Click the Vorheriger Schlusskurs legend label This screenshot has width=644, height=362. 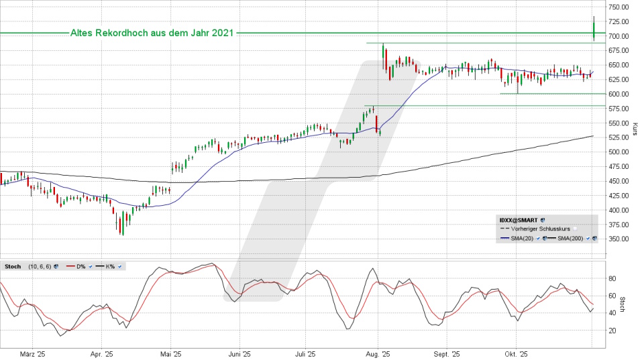pyautogui.click(x=540, y=229)
